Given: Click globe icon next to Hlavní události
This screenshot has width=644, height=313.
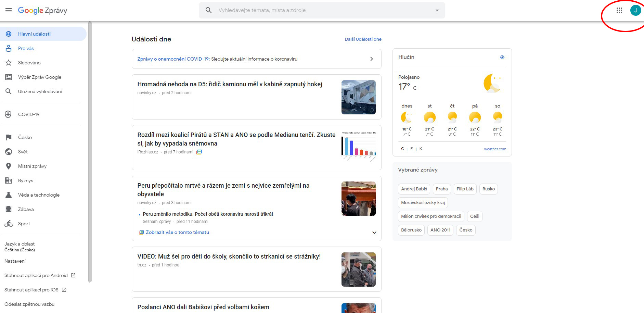Looking at the screenshot, I should [9, 34].
